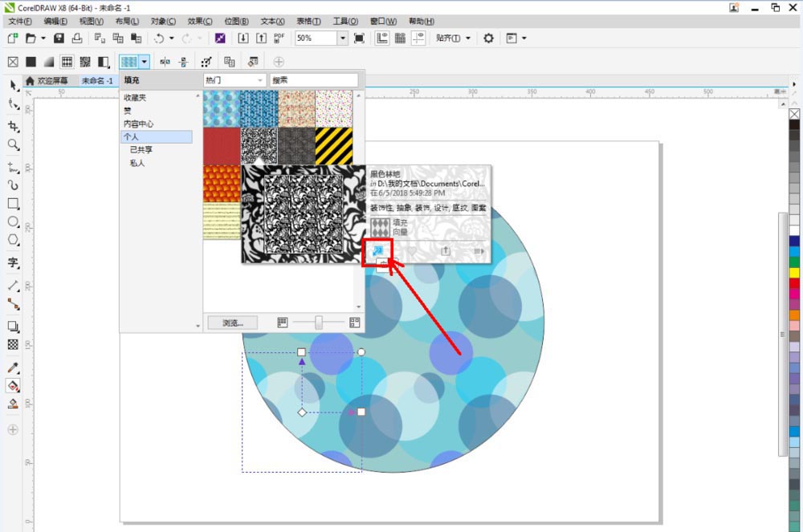Screen dimensions: 803x532
Task: Undo the last action with the arrow icon
Action: (x=159, y=39)
